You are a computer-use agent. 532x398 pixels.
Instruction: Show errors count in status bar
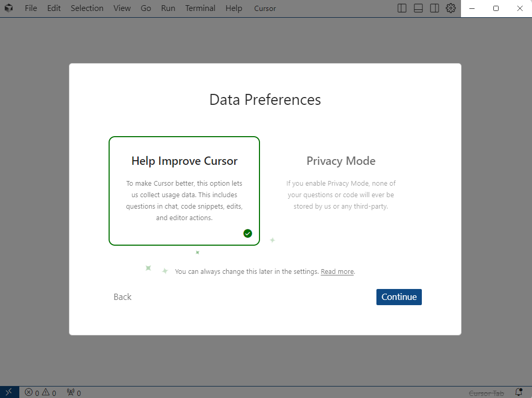pyautogui.click(x=32, y=393)
